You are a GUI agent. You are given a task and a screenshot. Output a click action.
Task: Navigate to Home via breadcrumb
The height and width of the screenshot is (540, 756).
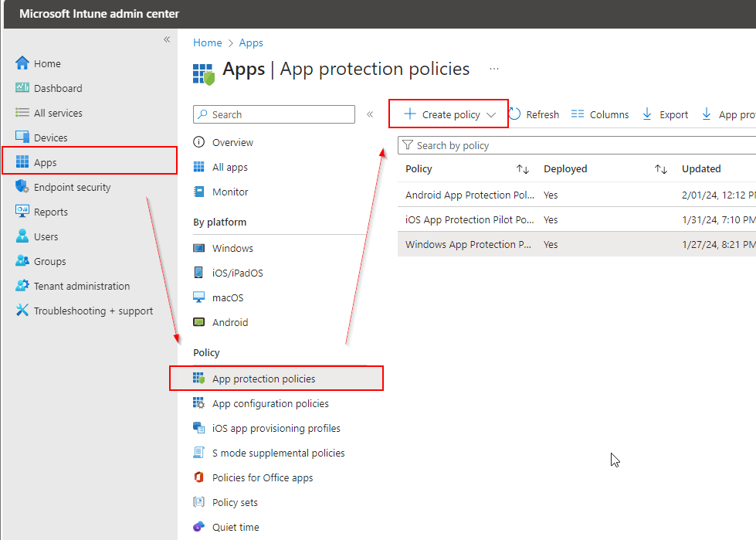(207, 42)
